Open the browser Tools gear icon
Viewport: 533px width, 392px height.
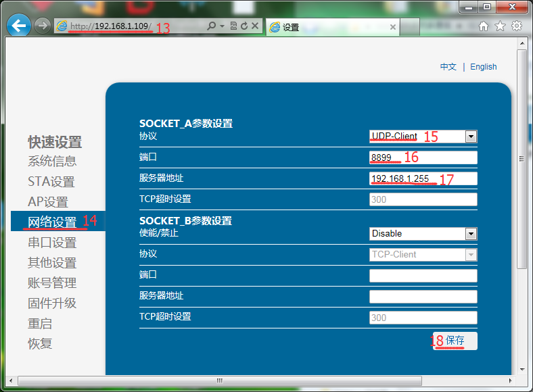(517, 26)
